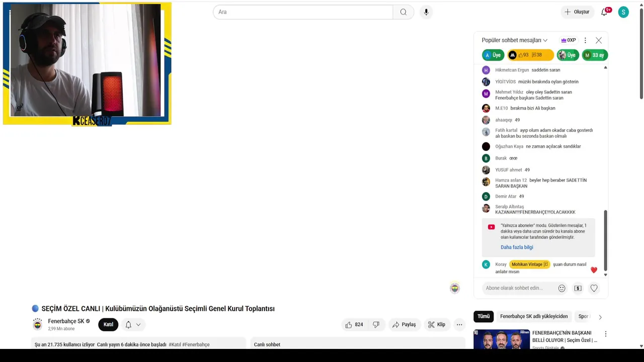Open notification bell preferences dropdown
Image resolution: width=644 pixels, height=362 pixels.
pyautogui.click(x=133, y=325)
